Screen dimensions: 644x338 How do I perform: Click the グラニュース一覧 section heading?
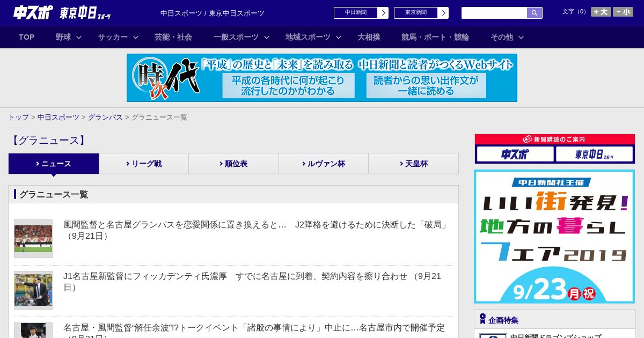54,194
